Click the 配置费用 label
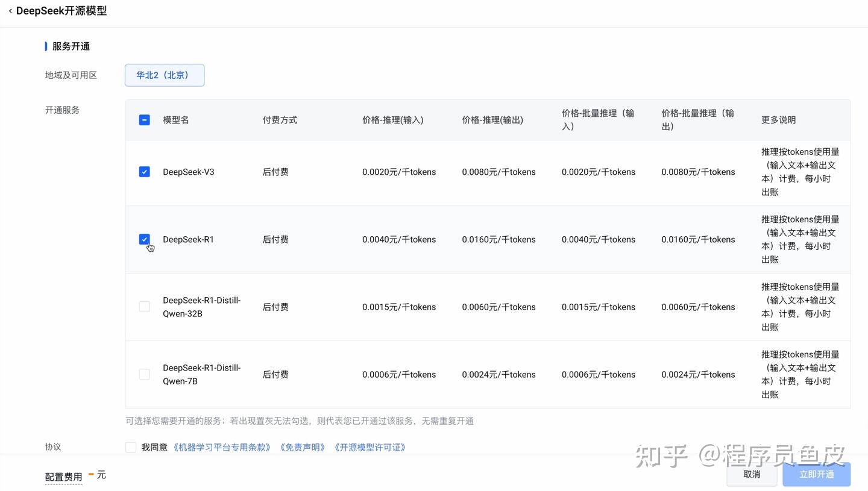This screenshot has height=491, width=868. [63, 477]
